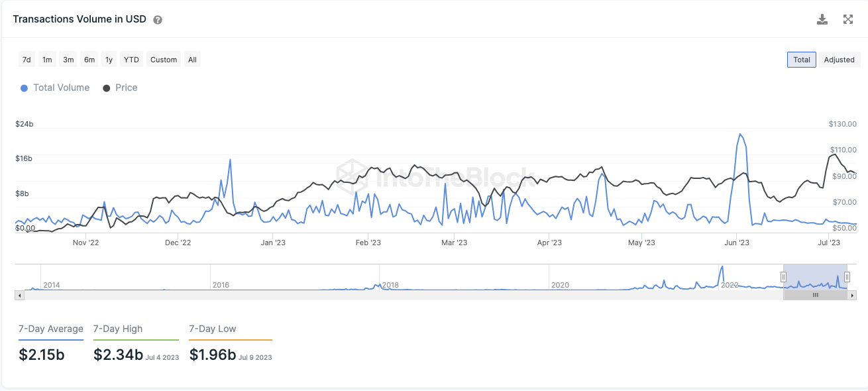
Task: Expand chart to fullscreen
Action: (x=848, y=19)
